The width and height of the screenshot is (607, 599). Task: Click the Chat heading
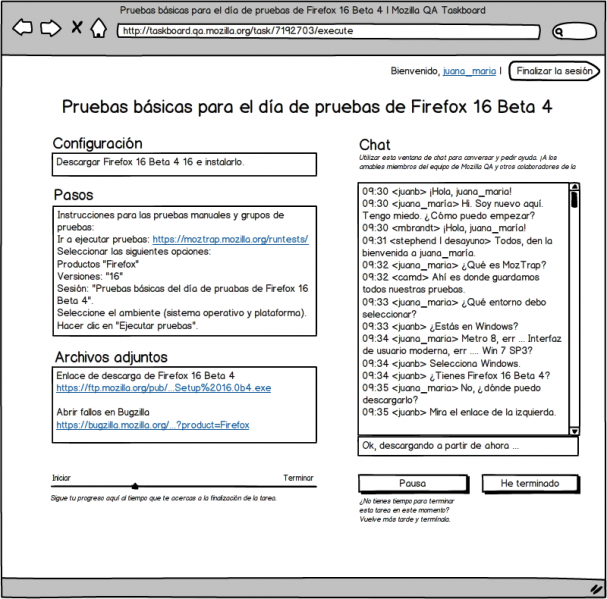(375, 145)
